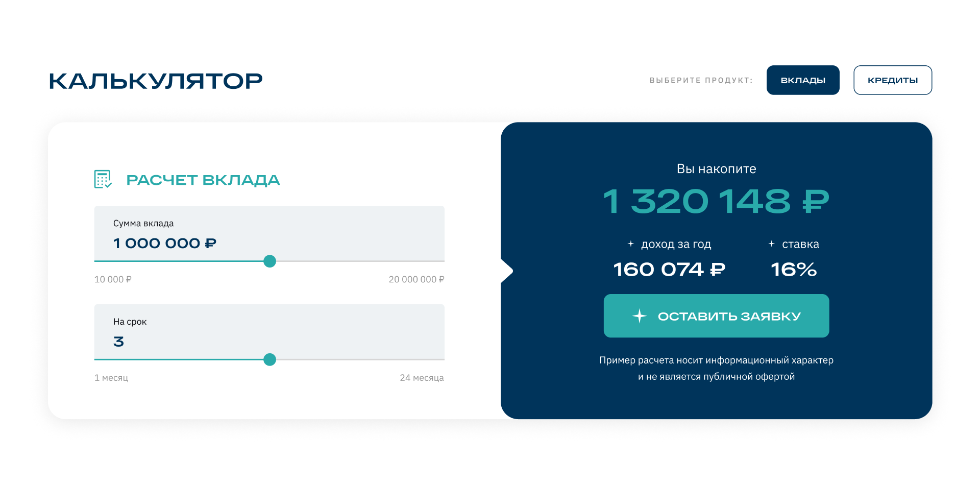Click the calculator icon beside Расчет вклада

[103, 179]
